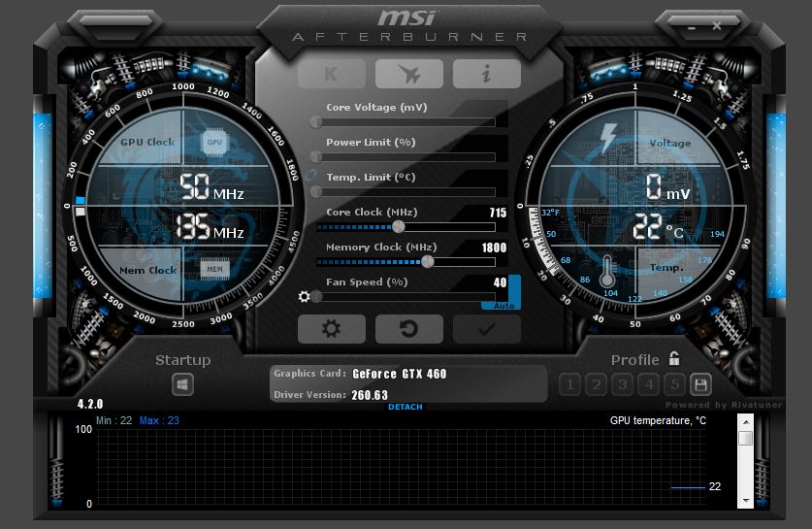Select profile slot 5
Screen dimensions: 812x529
(x=675, y=384)
